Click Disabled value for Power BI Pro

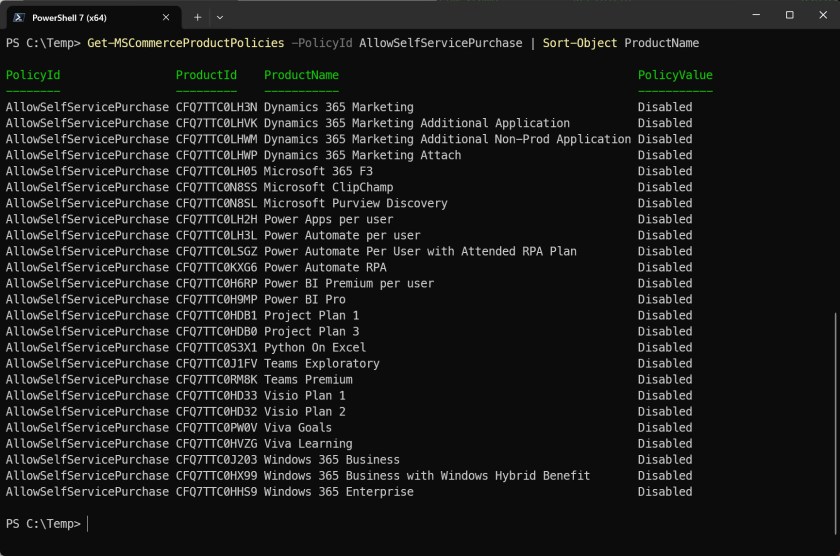(665, 300)
